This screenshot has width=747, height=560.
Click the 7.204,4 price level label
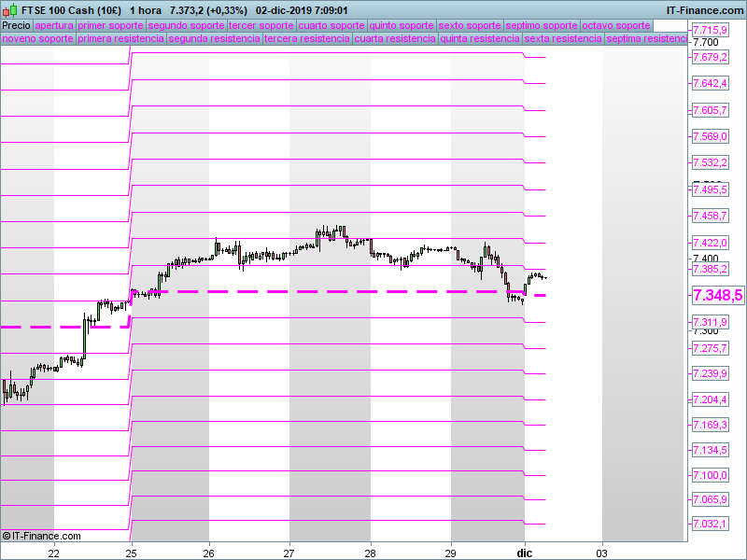(x=710, y=399)
